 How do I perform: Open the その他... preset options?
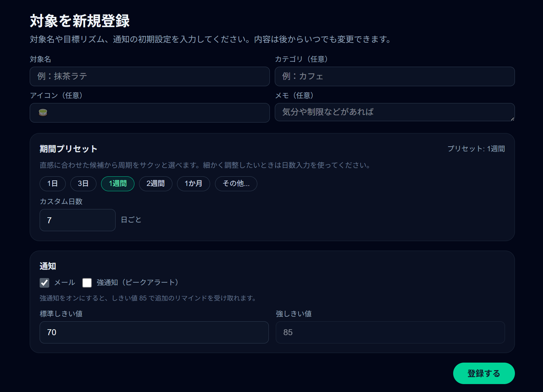(236, 184)
